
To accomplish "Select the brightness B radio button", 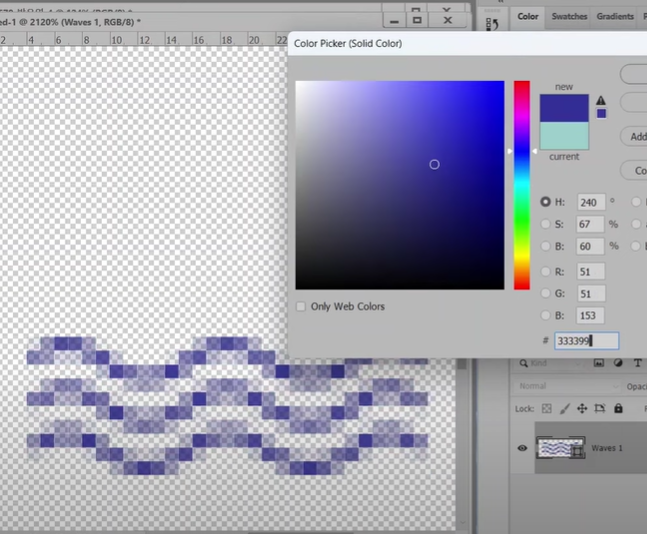I will 545,246.
